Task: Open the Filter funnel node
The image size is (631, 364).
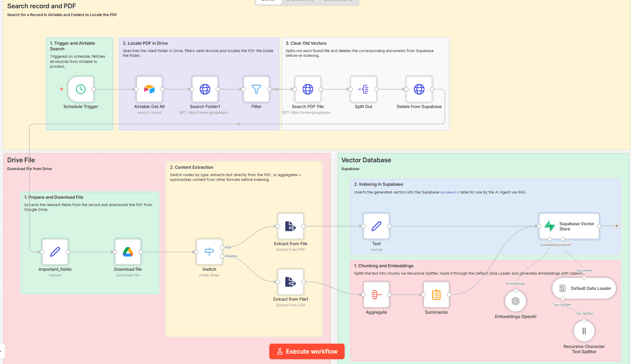Action: [x=256, y=89]
